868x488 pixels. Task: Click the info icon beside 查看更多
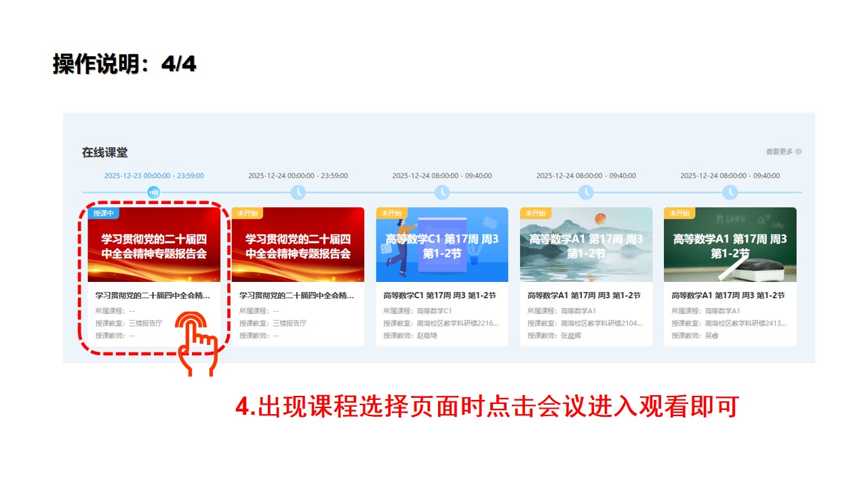799,152
